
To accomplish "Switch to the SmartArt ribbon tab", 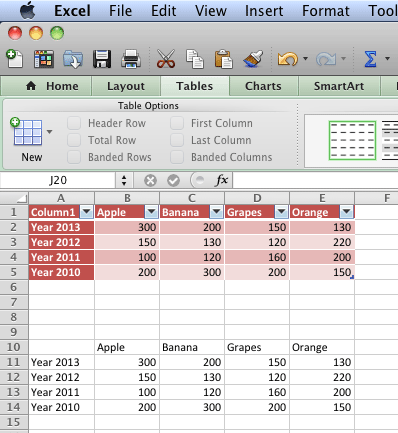I will pos(339,86).
